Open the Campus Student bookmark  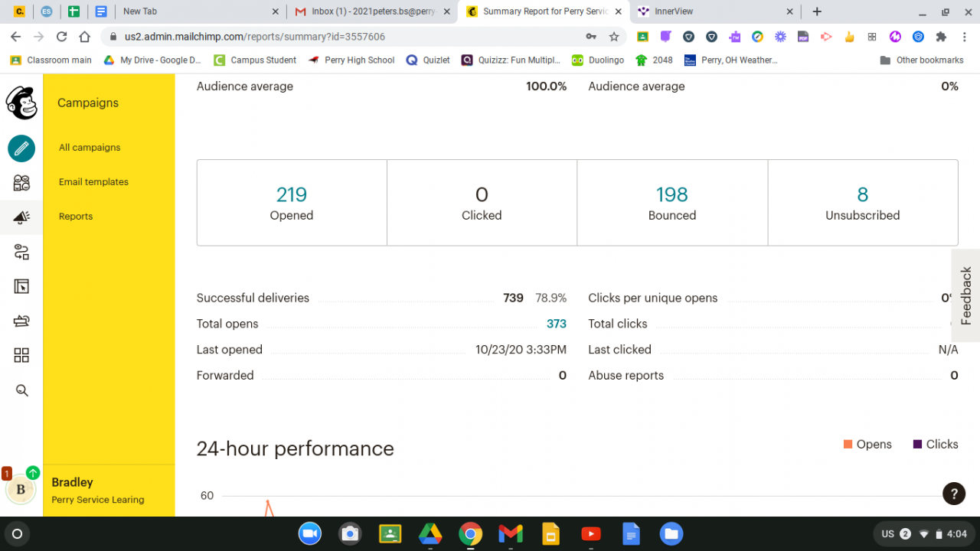[x=255, y=60]
